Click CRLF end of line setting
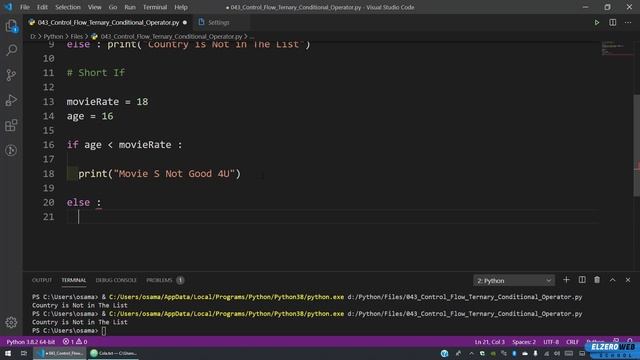This screenshot has width=640, height=360. pos(572,342)
